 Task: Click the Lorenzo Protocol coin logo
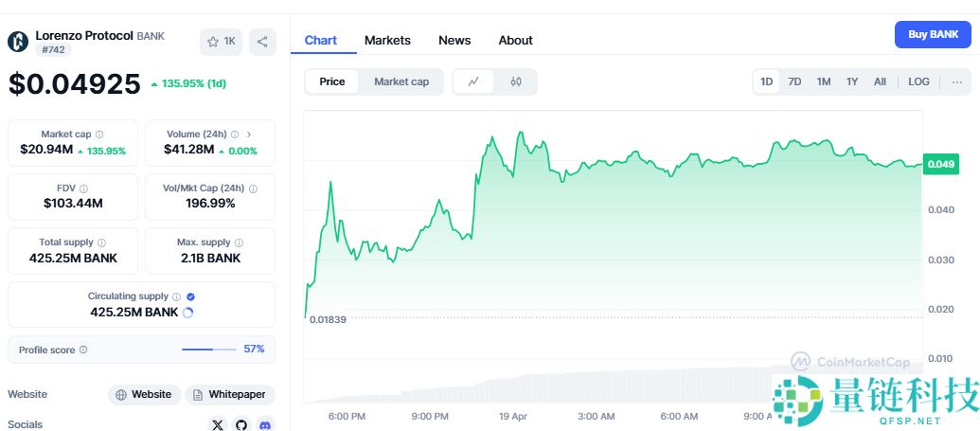coord(18,42)
